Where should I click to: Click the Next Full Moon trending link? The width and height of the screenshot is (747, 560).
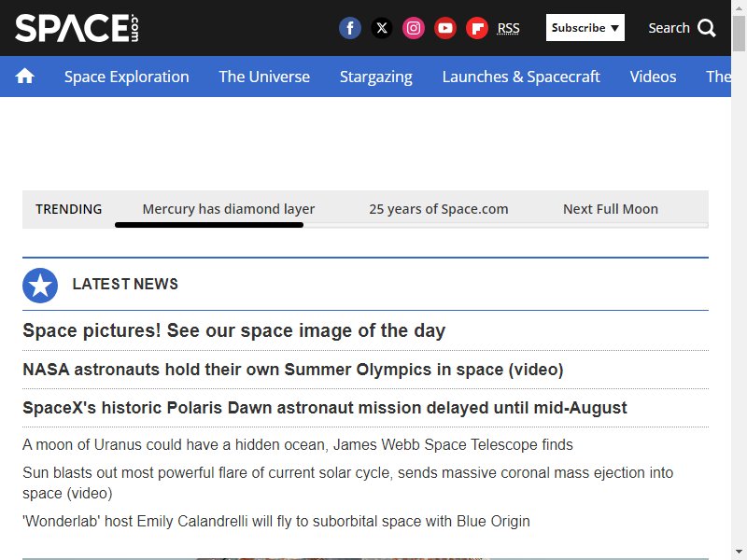click(611, 209)
